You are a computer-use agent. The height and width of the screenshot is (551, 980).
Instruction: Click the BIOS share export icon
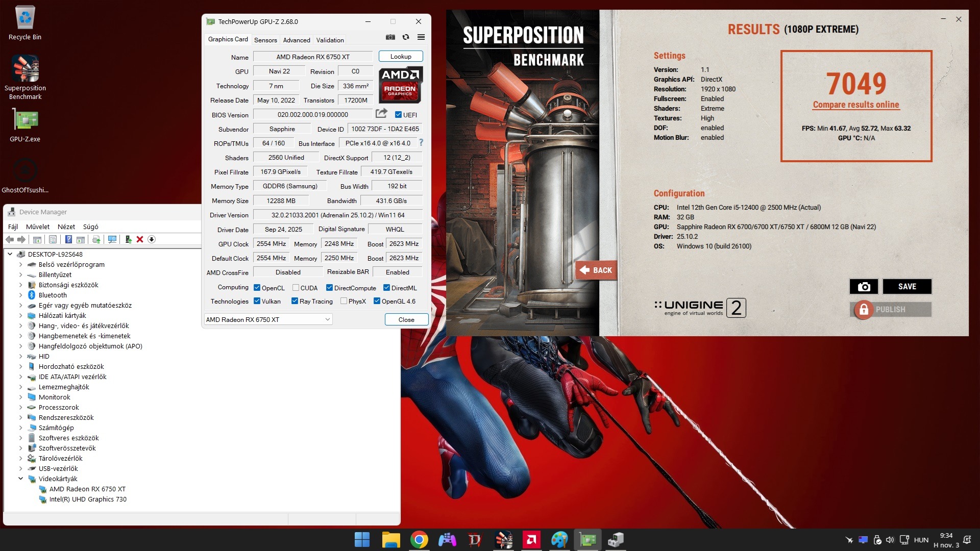(x=381, y=113)
